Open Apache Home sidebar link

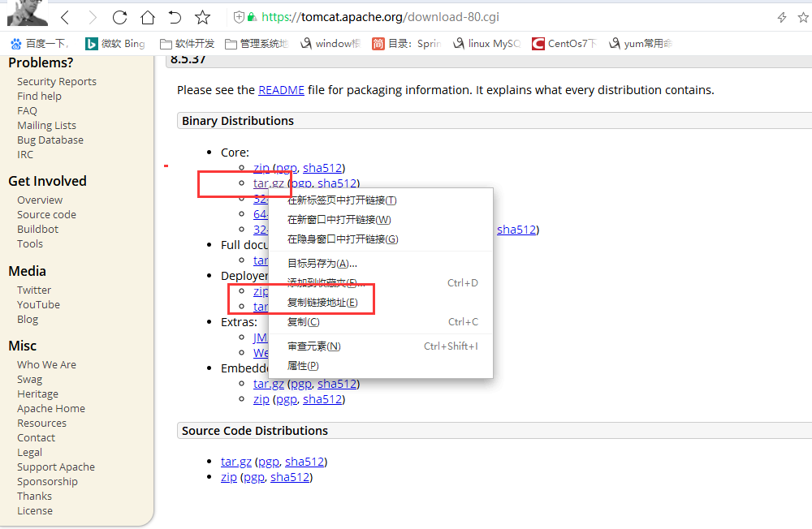click(x=50, y=408)
